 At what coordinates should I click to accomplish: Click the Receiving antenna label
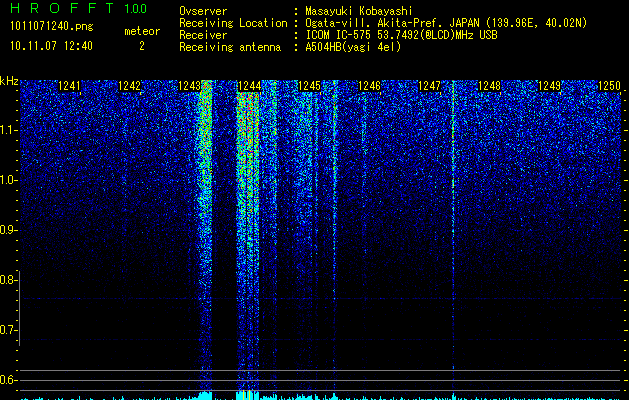[x=230, y=47]
